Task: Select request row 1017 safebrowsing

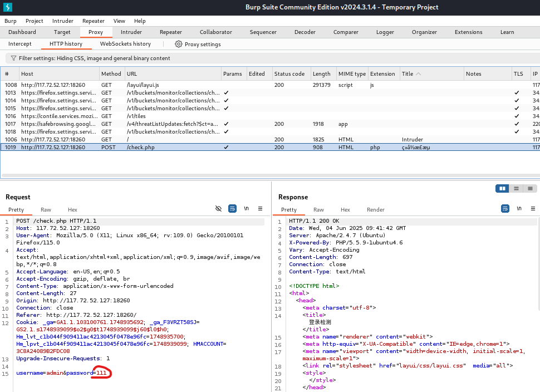Action: (x=270, y=124)
